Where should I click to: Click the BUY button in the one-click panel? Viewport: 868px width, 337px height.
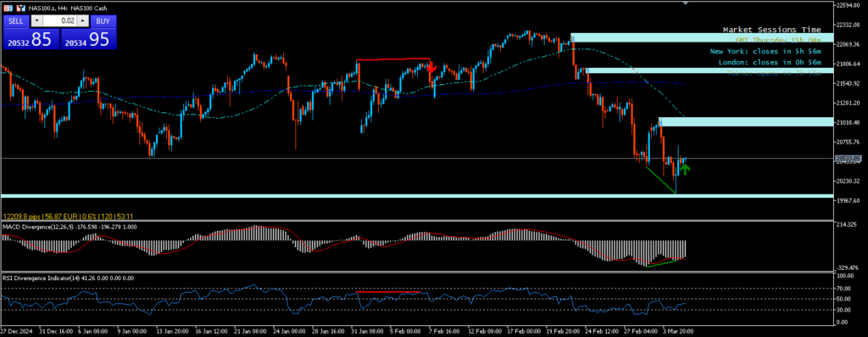103,20
